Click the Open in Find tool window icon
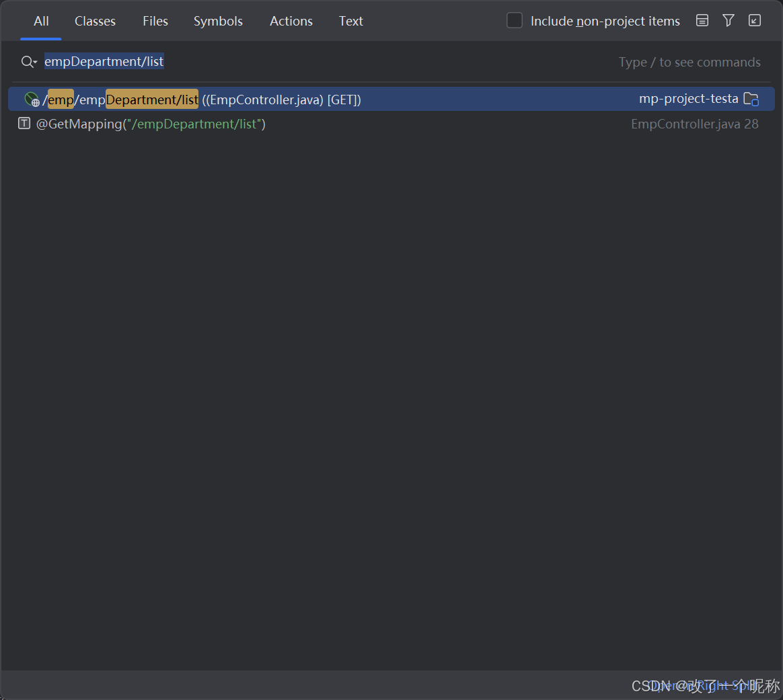The width and height of the screenshot is (783, 700). [755, 20]
